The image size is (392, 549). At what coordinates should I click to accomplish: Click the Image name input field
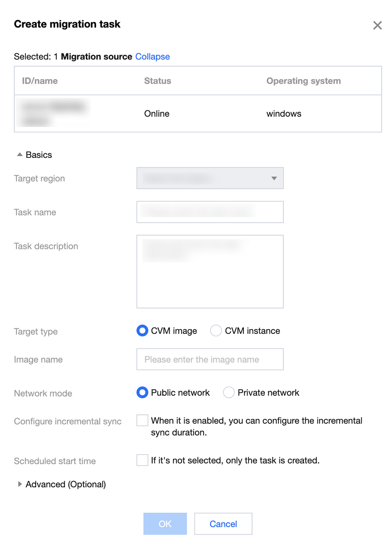[210, 359]
